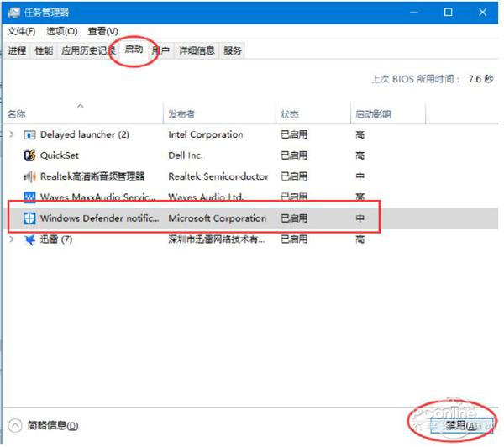This screenshot has height=447, width=504.
Task: Switch to the 服务 tab
Action: 233,50
